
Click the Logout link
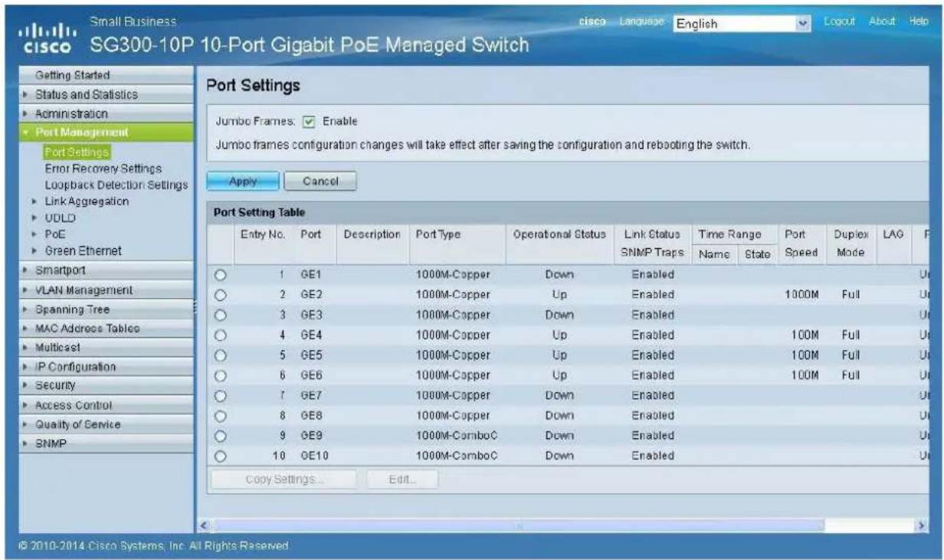(841, 22)
